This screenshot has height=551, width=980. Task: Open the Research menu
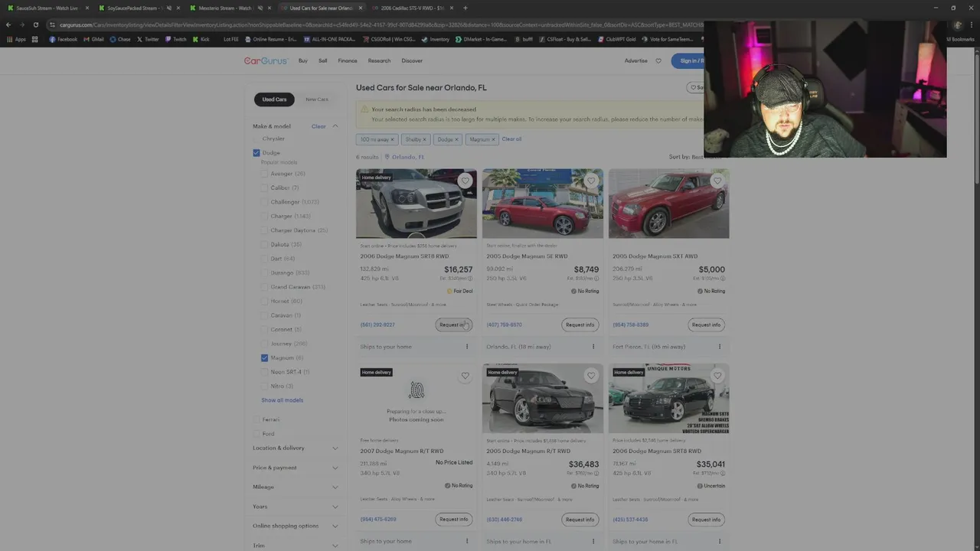(379, 60)
